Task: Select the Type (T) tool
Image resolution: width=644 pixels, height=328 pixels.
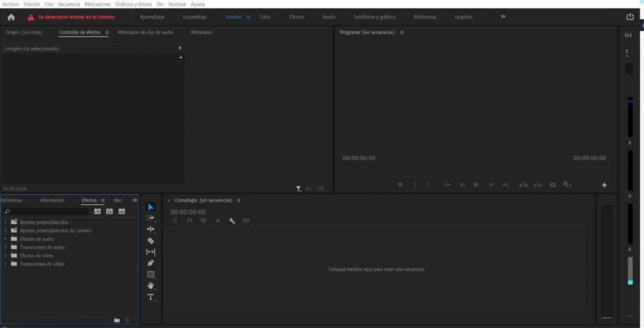Action: pyautogui.click(x=150, y=297)
